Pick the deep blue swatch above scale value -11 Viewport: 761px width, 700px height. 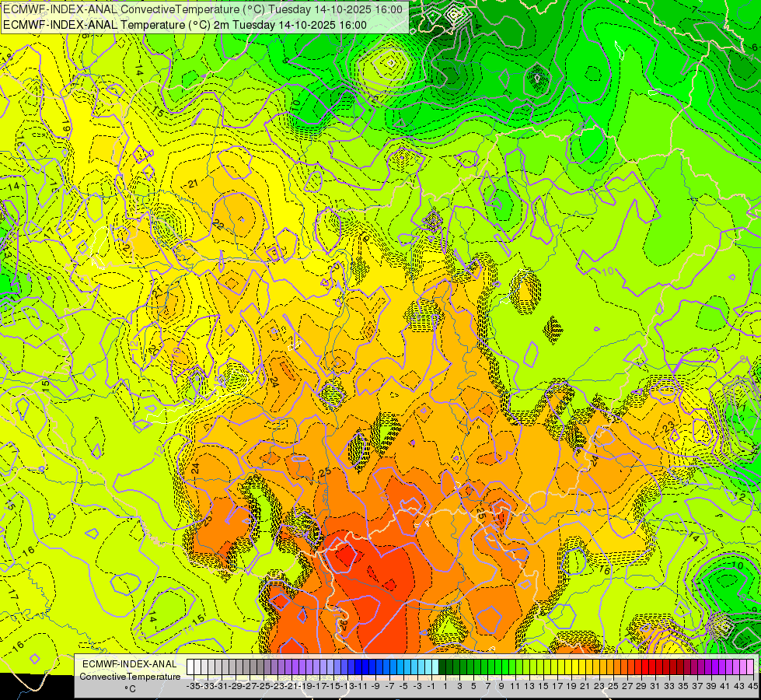coord(358,667)
